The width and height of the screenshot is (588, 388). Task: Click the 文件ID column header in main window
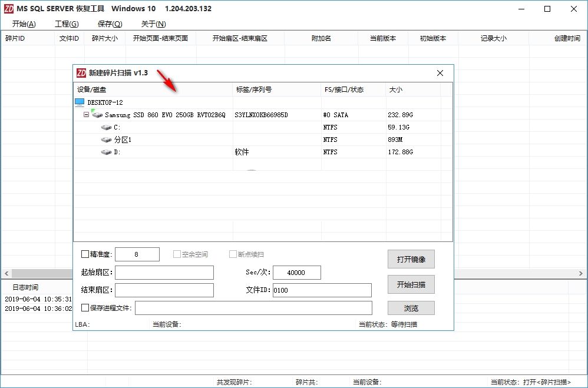click(x=70, y=38)
